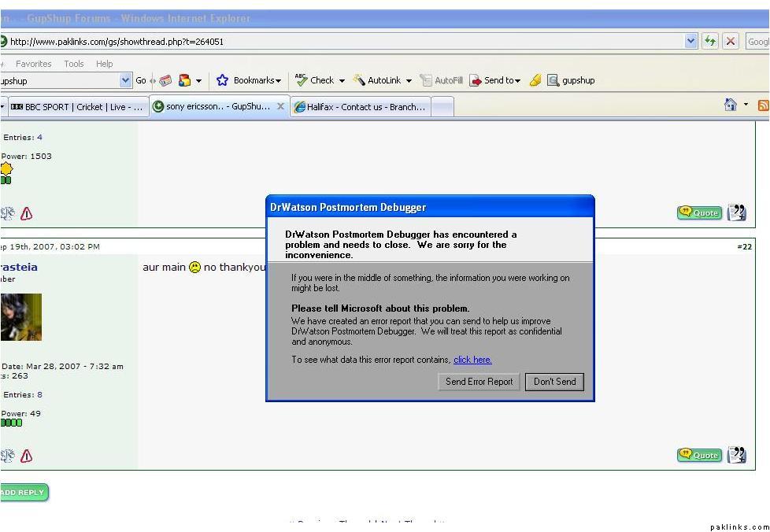The height and width of the screenshot is (532, 770).
Task: Click the Stop loading X icon
Action: coord(731,41)
